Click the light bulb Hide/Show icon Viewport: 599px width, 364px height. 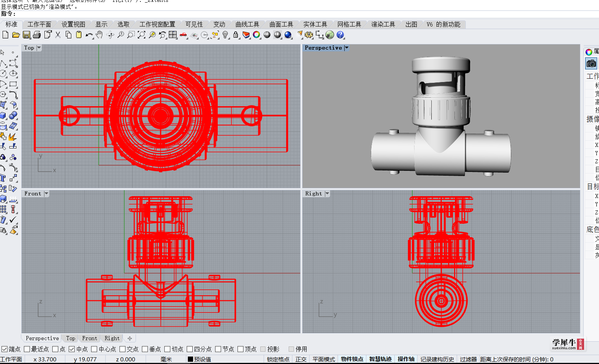click(x=225, y=35)
